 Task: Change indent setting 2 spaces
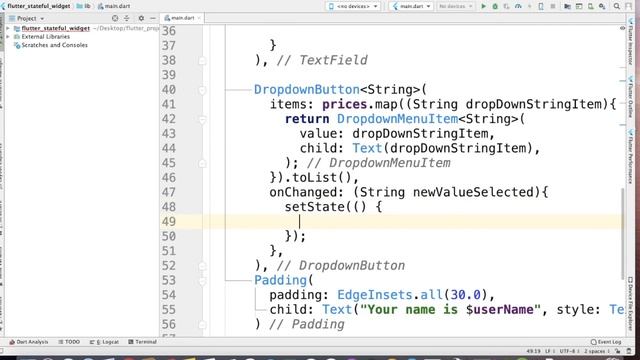tap(596, 351)
